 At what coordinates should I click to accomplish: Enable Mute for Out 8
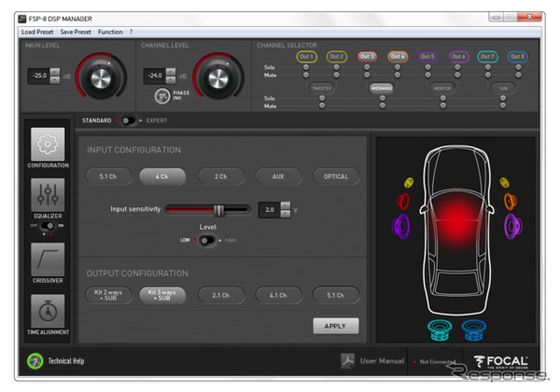click(x=519, y=75)
